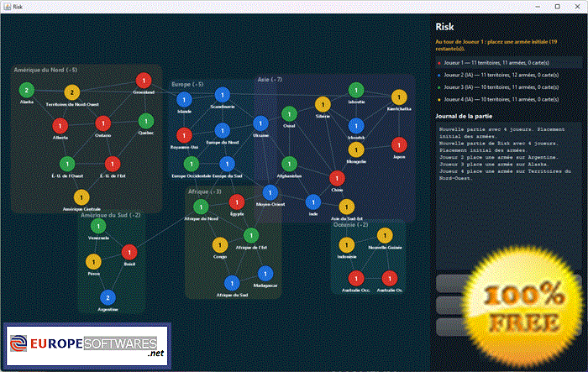The height and width of the screenshot is (372, 588).
Task: Place an army on Ontario
Action: tap(103, 123)
